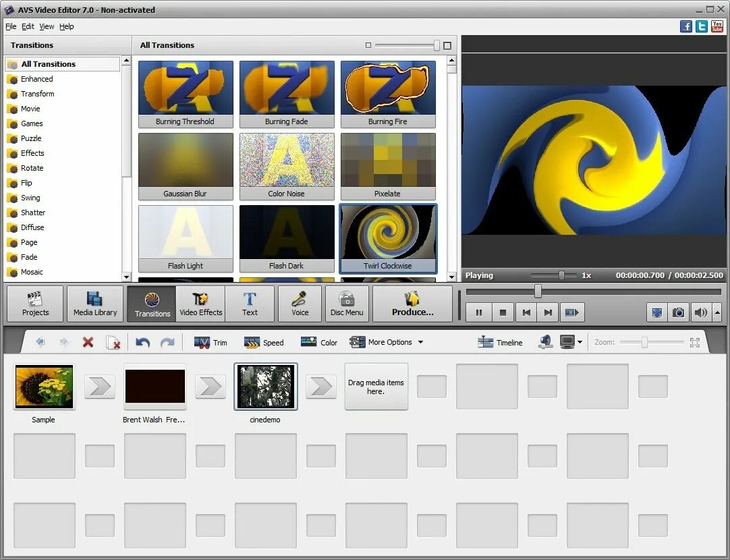Choose the Pixelate transition

388,166
